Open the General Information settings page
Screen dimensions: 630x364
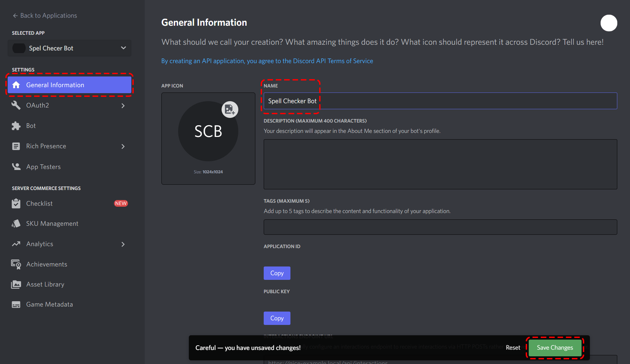55,85
